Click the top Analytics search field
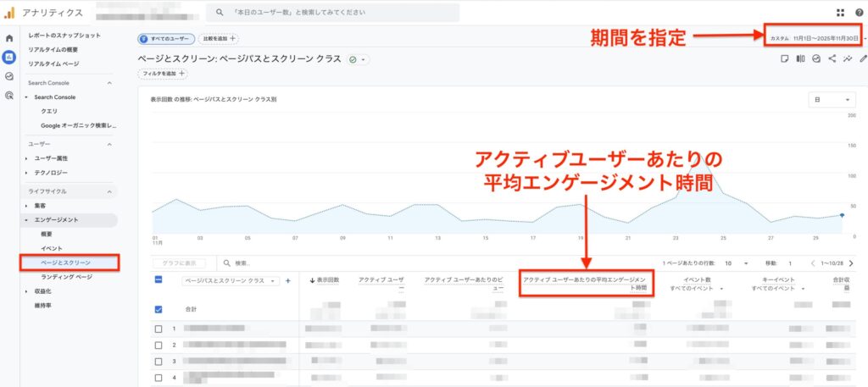 pyautogui.click(x=335, y=13)
